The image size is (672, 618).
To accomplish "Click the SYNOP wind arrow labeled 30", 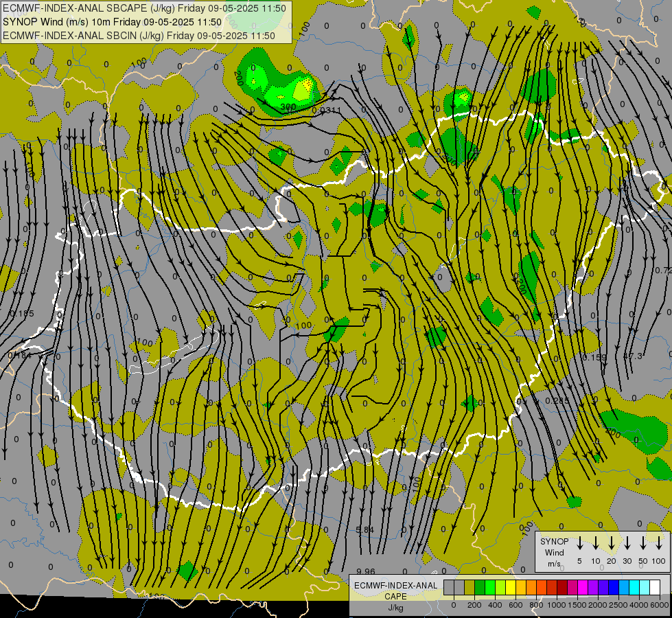I will click(x=627, y=543).
